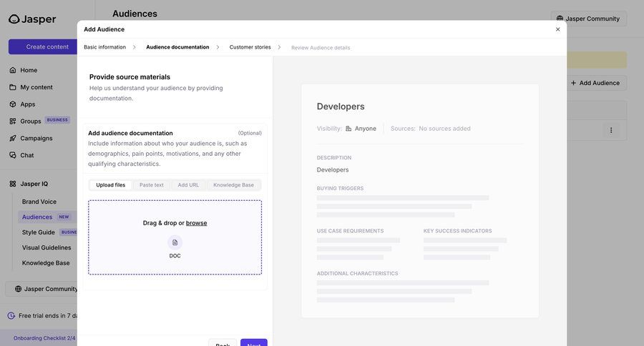Click the Free trial ends notice
644x346 pixels.
43,316
